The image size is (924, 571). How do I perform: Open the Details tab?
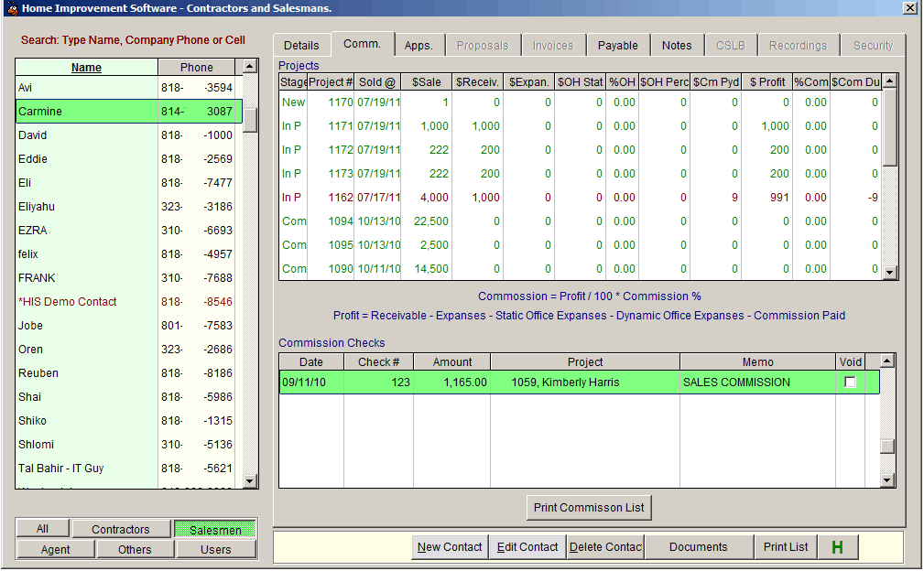pos(301,46)
